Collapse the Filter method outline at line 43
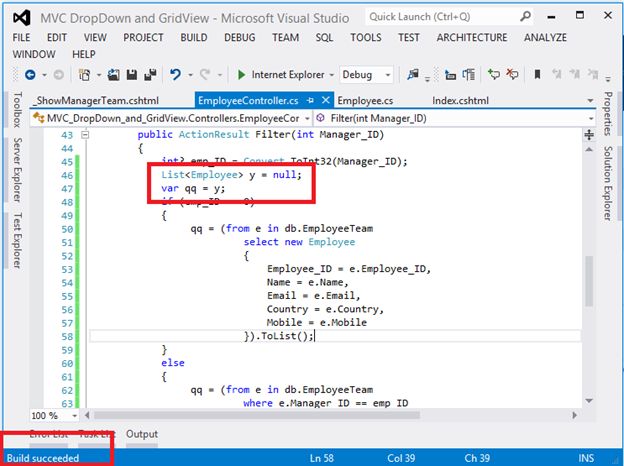The width and height of the screenshot is (624, 466). pos(85,135)
